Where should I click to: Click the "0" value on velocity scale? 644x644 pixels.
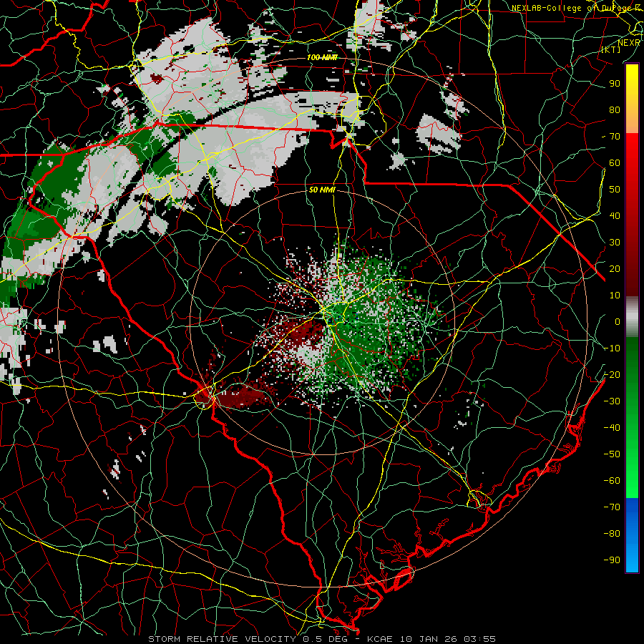coord(618,321)
